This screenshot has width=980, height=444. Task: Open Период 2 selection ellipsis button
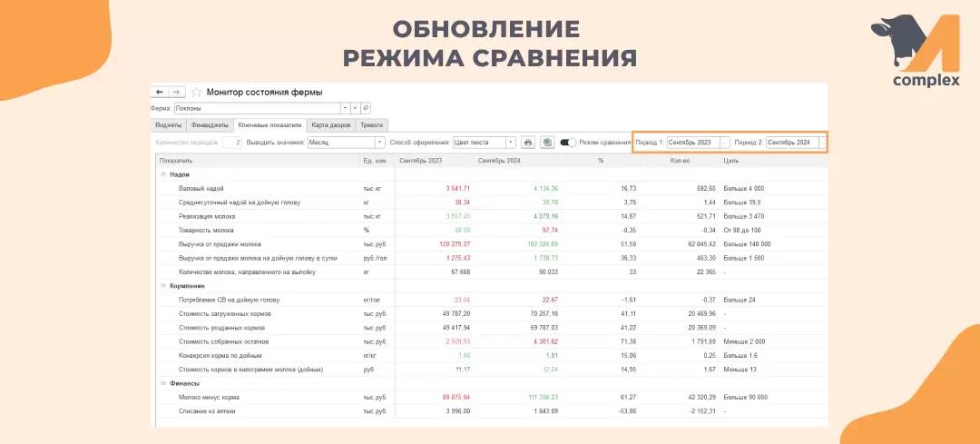(x=823, y=143)
